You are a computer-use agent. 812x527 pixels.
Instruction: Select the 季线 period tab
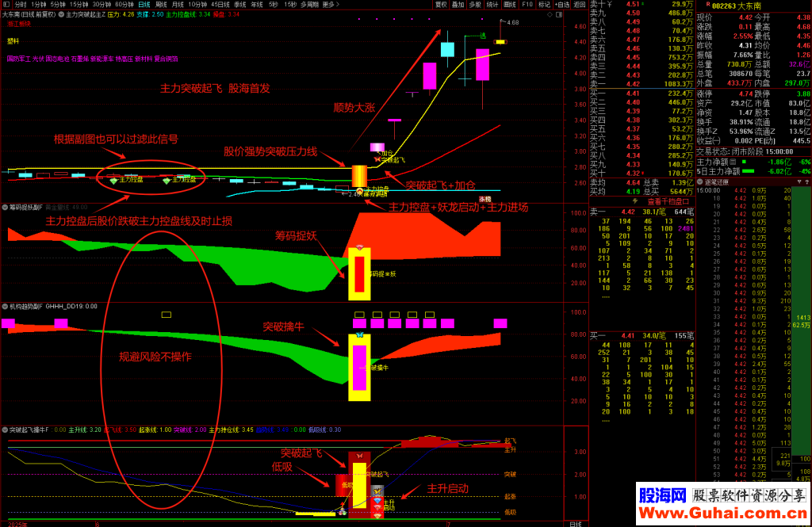[x=239, y=4]
